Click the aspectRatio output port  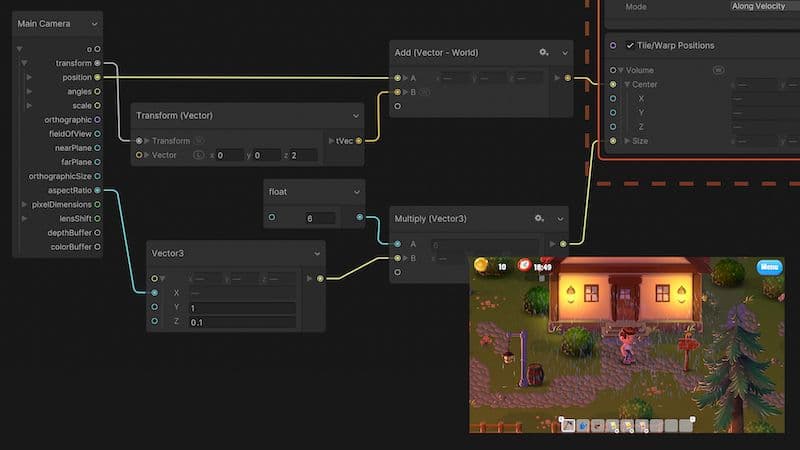(x=97, y=190)
